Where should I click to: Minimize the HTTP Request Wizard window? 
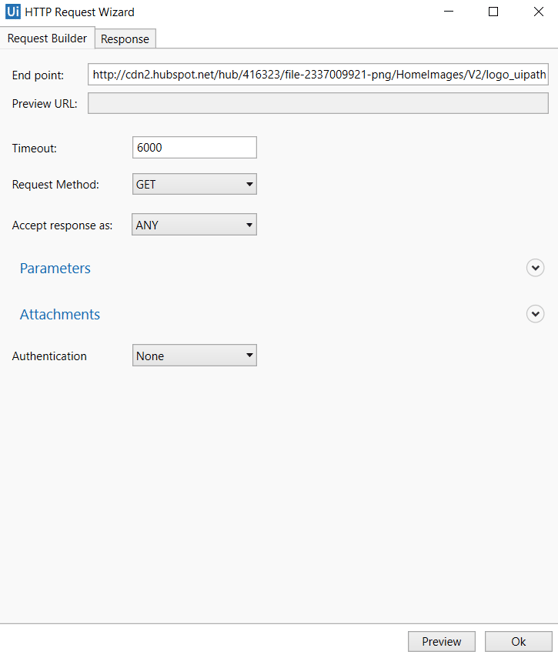coord(449,12)
